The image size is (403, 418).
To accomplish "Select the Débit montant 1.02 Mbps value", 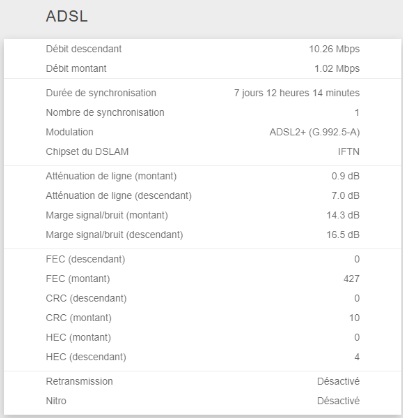I will pos(337,69).
